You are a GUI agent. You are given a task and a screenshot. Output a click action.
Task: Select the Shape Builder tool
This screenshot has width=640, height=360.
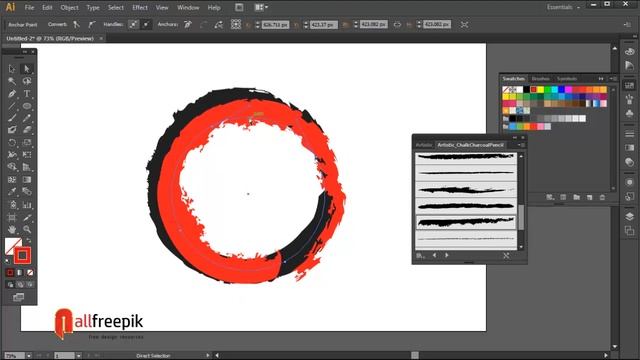12,167
